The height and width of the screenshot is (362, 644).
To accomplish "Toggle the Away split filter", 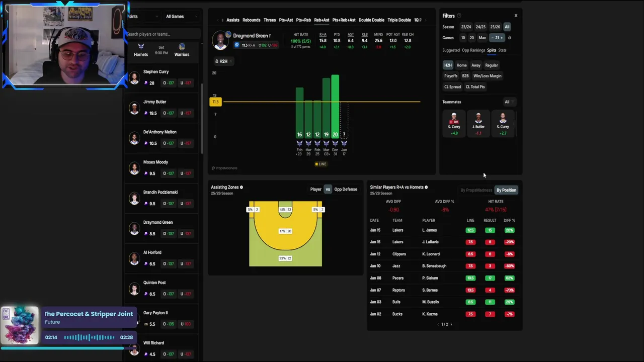I will 476,65.
